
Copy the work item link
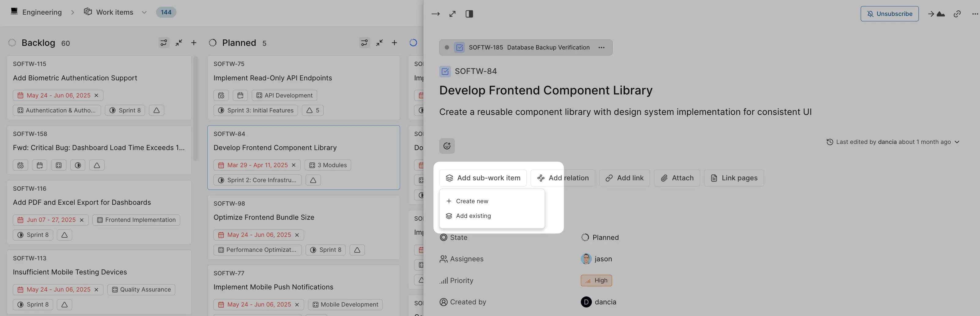(x=957, y=14)
